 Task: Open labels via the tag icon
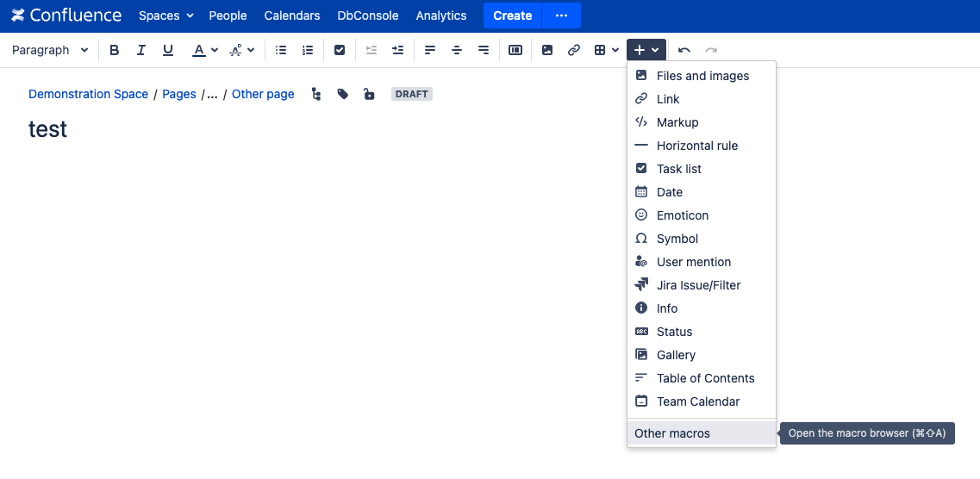pos(343,94)
